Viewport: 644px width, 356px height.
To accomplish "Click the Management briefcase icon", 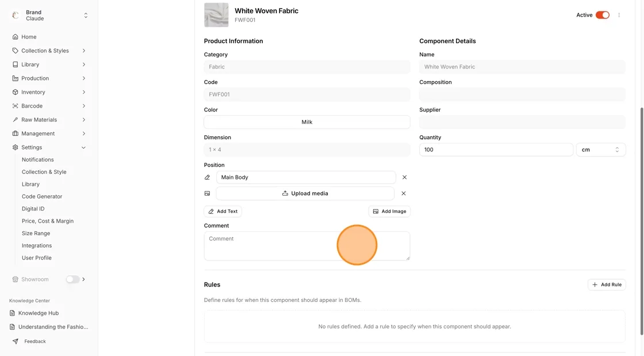I will [x=15, y=133].
